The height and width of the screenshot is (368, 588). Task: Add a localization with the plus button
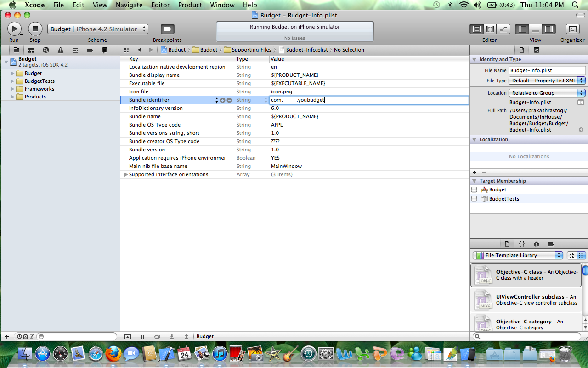pyautogui.click(x=475, y=172)
